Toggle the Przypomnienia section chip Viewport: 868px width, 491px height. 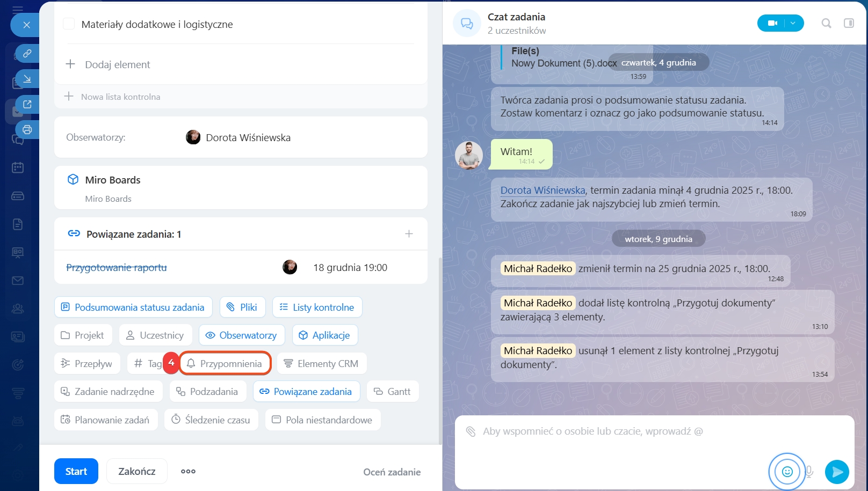click(225, 364)
